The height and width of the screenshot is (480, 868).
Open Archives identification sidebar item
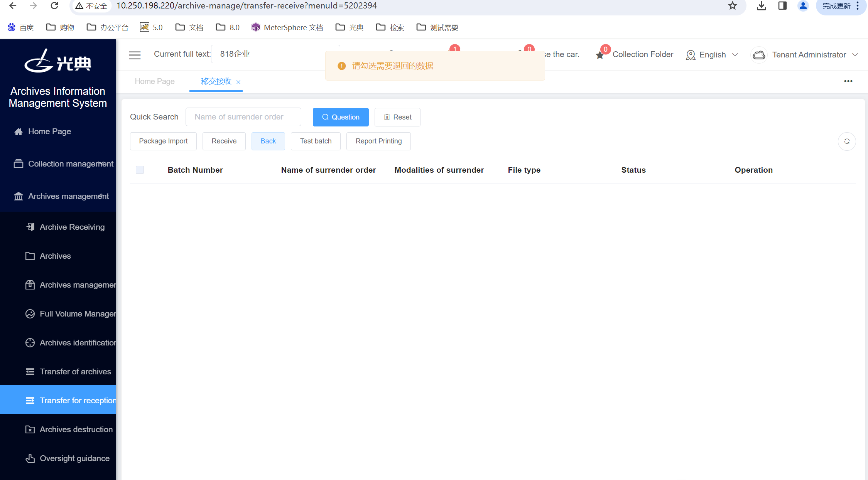click(58, 343)
